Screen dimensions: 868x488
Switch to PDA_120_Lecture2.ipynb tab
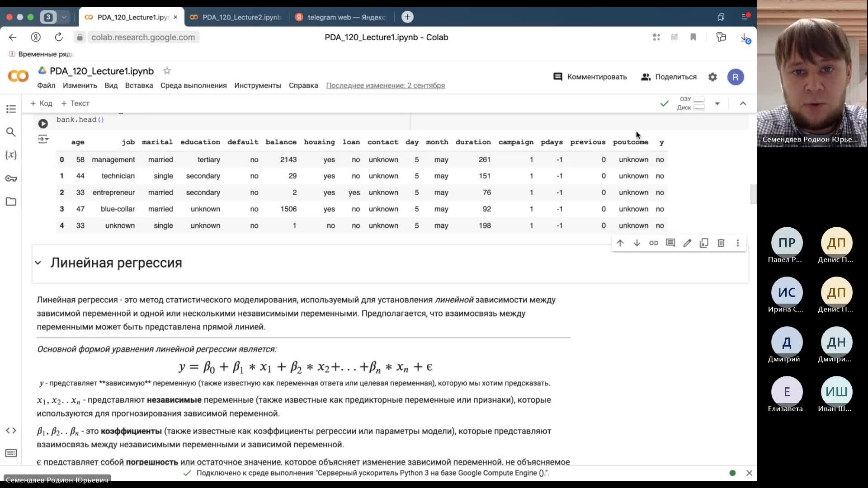coord(236,17)
